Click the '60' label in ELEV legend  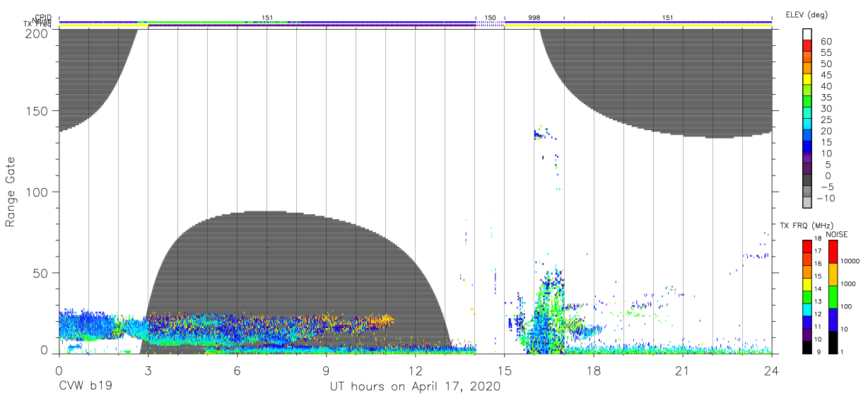(x=825, y=41)
